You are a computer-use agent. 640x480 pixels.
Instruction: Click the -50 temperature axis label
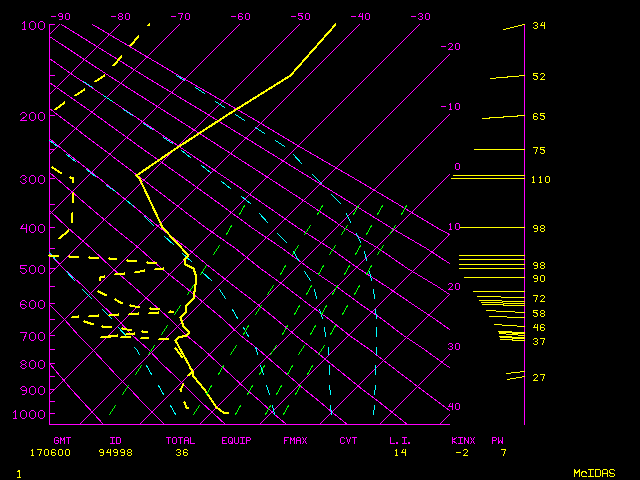pyautogui.click(x=300, y=16)
